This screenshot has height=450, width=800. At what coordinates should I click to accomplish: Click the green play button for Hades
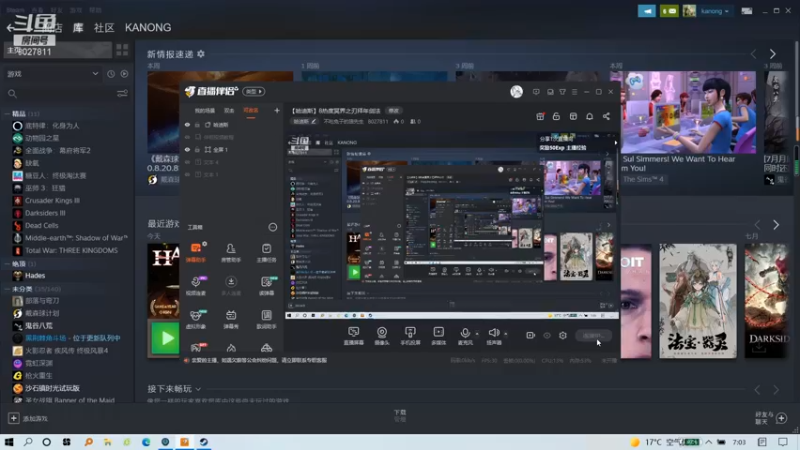pos(165,338)
